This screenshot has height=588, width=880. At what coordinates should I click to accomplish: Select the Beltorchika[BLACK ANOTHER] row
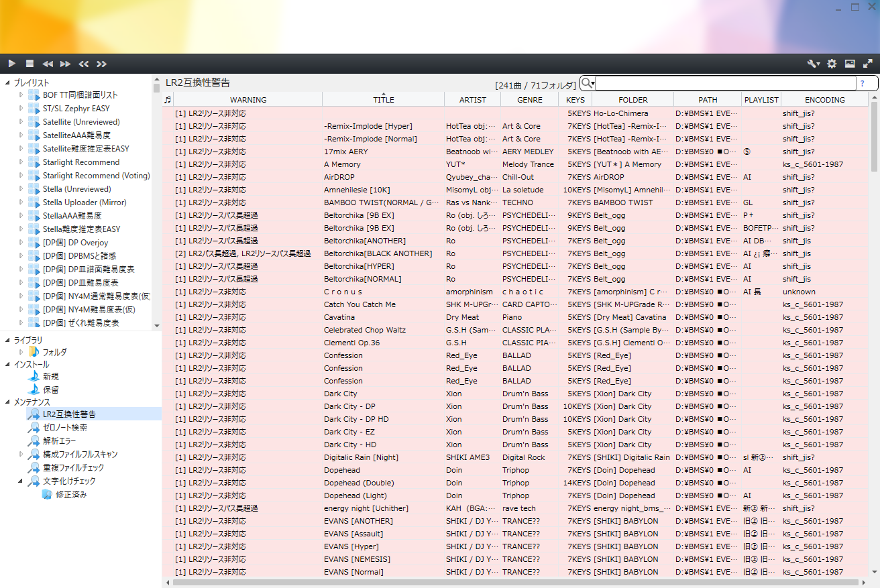pos(516,253)
